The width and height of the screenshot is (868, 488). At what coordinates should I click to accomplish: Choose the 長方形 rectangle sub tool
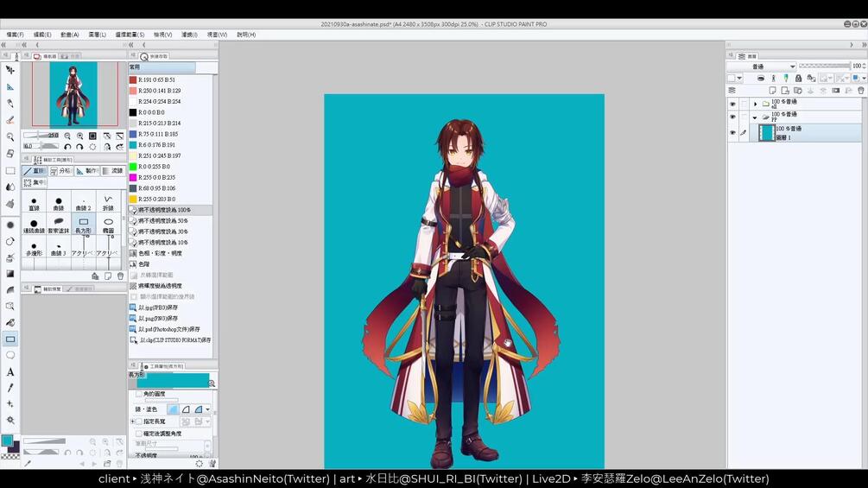point(83,225)
